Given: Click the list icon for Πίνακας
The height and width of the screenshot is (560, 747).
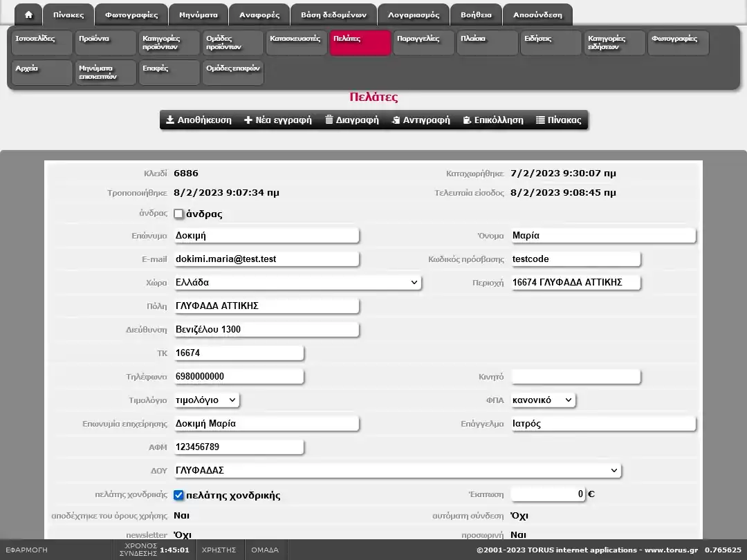Looking at the screenshot, I should click(x=540, y=120).
